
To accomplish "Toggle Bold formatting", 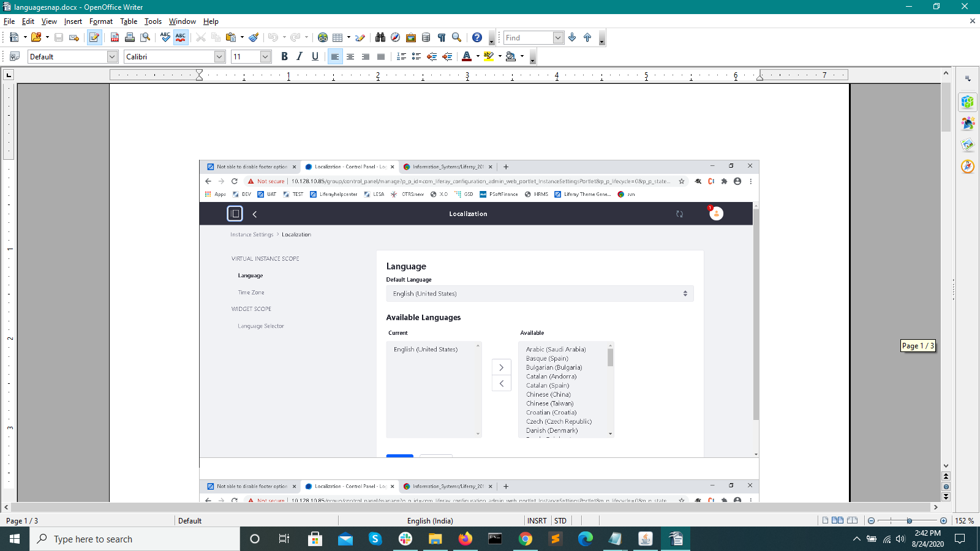I will (284, 56).
